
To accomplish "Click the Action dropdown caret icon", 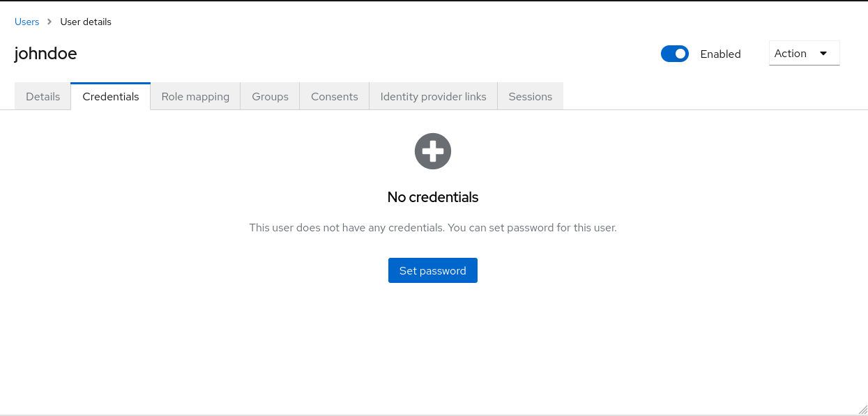I will (x=824, y=53).
